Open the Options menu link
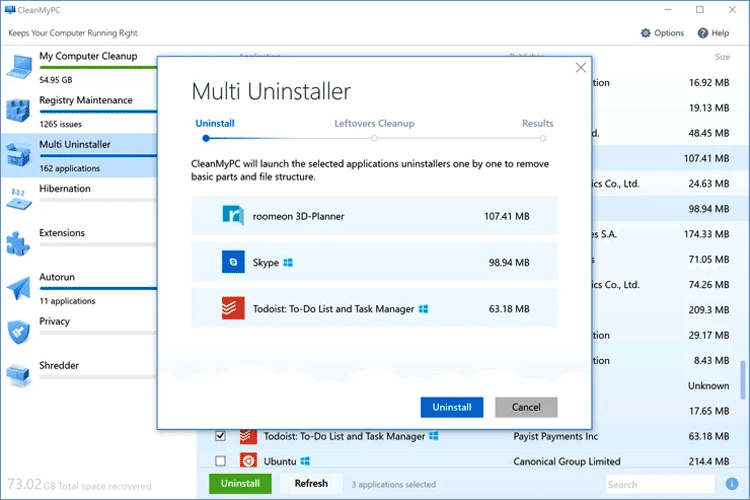Image resolution: width=750 pixels, height=500 pixels. click(669, 33)
